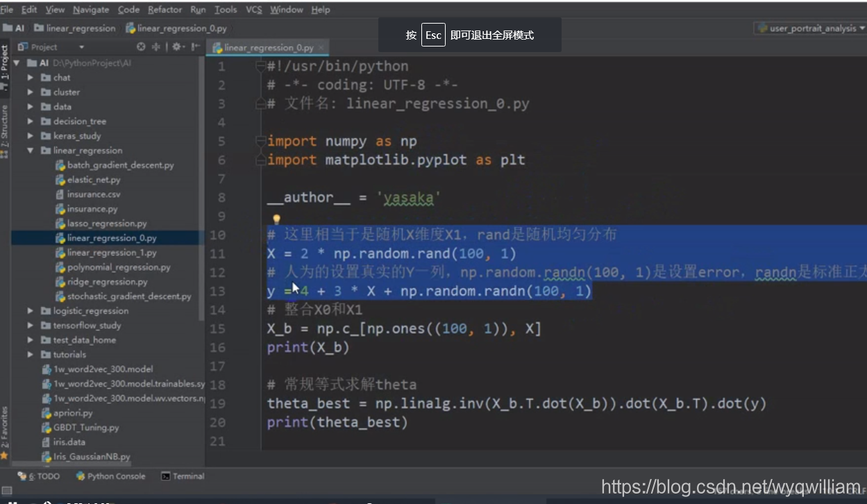Screen dimensions: 867x504
Task: Click the linear_regression_0.py breadcrumb
Action: point(176,28)
